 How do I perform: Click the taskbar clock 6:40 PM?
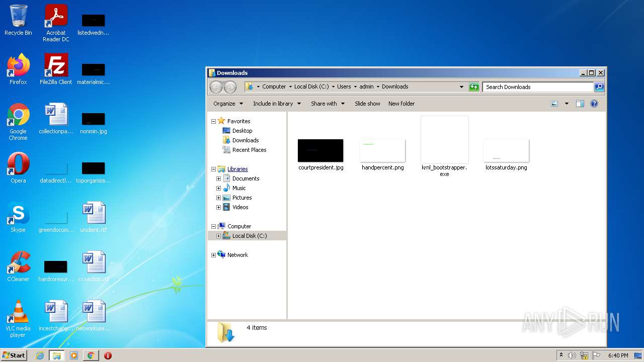coord(618,355)
